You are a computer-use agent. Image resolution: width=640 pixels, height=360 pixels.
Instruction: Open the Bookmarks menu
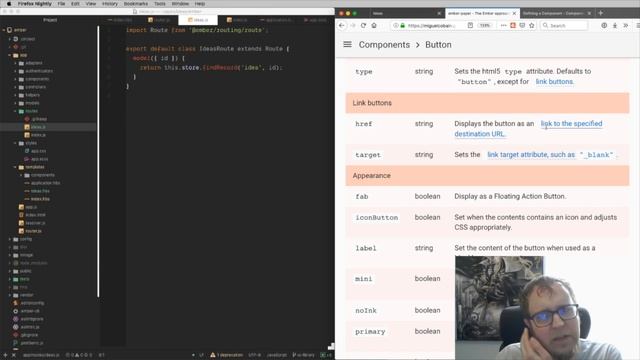(136, 4)
